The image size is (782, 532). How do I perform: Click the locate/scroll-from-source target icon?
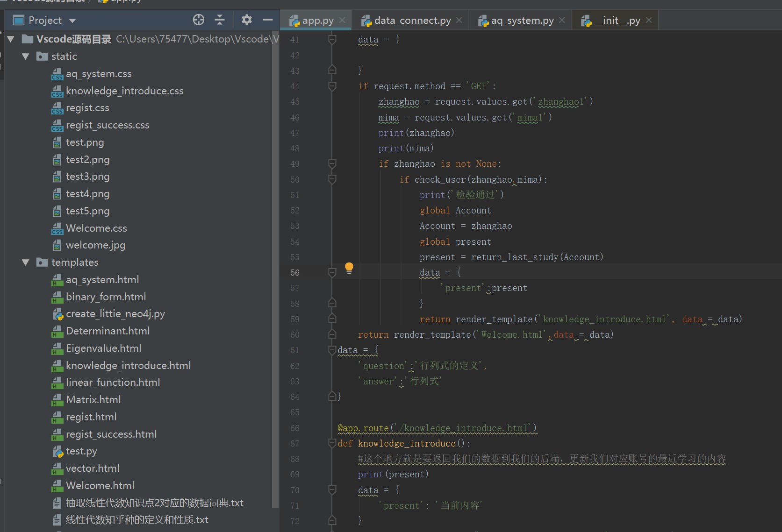pyautogui.click(x=199, y=20)
